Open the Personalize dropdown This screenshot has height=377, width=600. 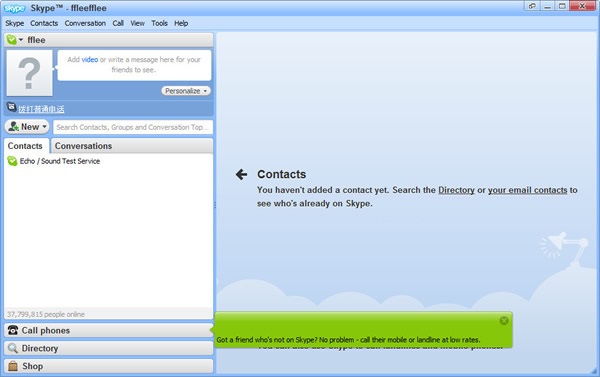(x=186, y=91)
